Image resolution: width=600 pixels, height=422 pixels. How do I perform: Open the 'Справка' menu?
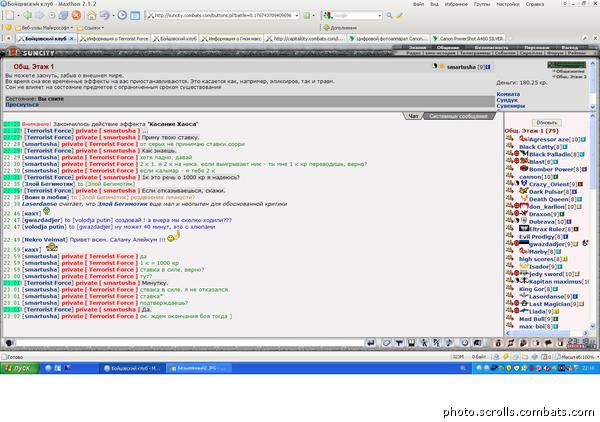pos(535,4)
